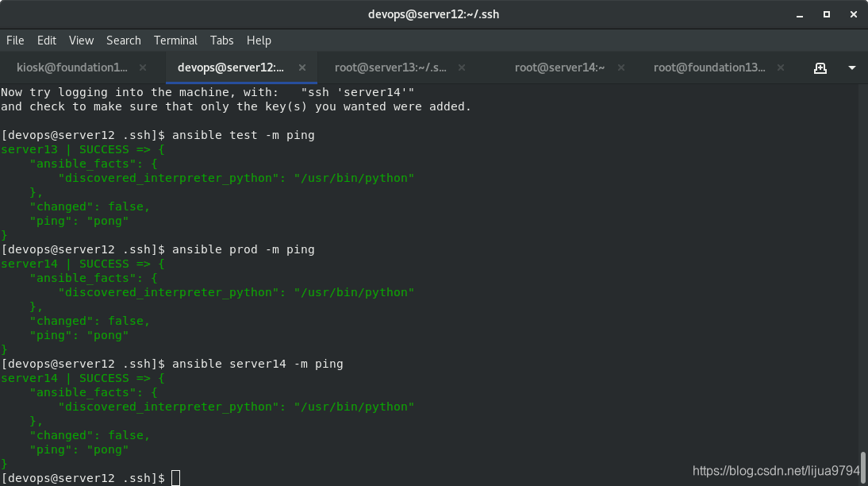Screen dimensions: 868x486
Task: Switch to the root@server14 tab
Action: click(x=559, y=67)
